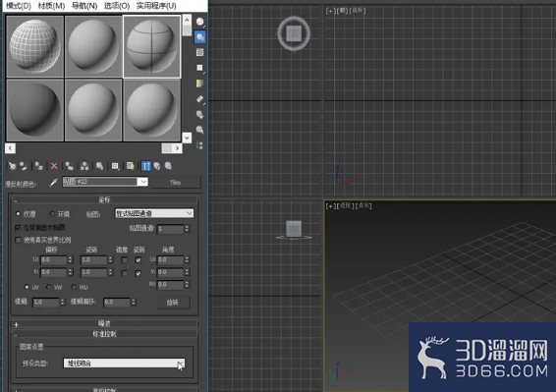556x392 pixels.
Task: Click the red X Reset Map icon
Action: (54, 166)
